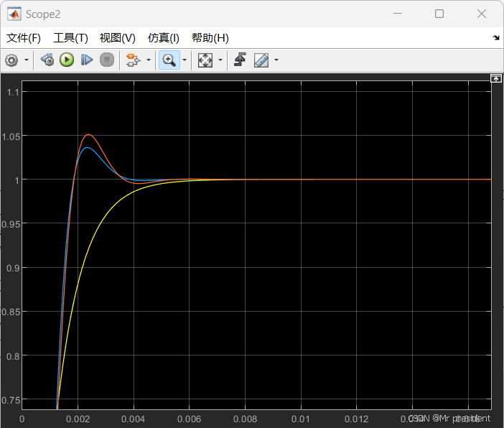Open the 帮助(H) menu

210,38
